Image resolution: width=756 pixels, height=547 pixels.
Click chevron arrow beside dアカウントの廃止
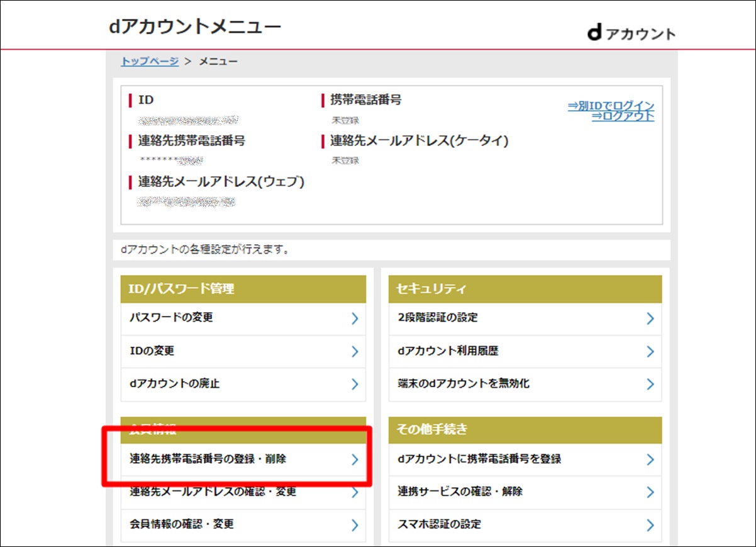(x=355, y=384)
